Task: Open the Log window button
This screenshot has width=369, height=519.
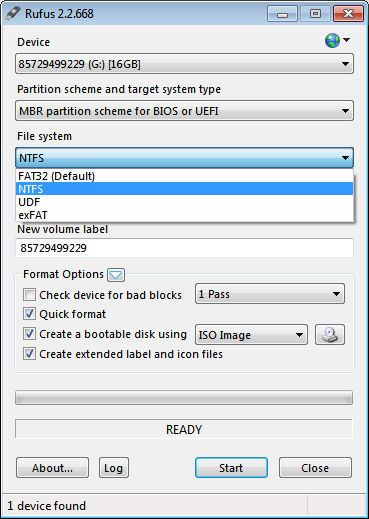Action: coord(114,468)
